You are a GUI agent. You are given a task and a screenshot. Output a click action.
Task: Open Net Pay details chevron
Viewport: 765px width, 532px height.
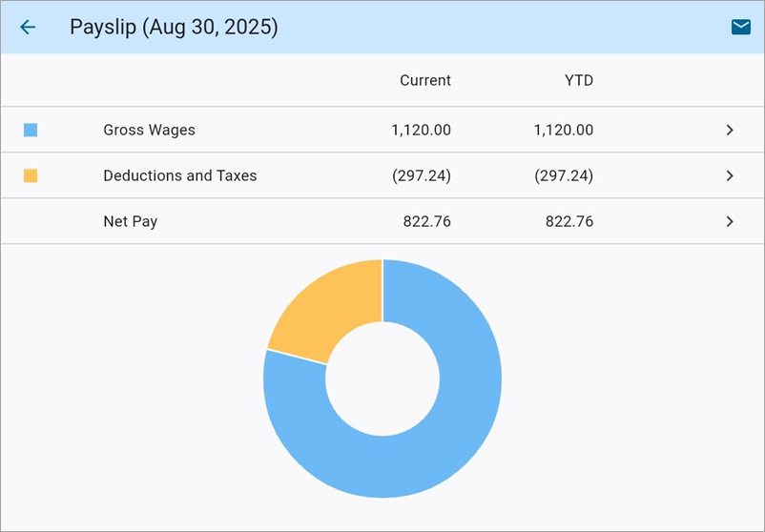pyautogui.click(x=730, y=221)
